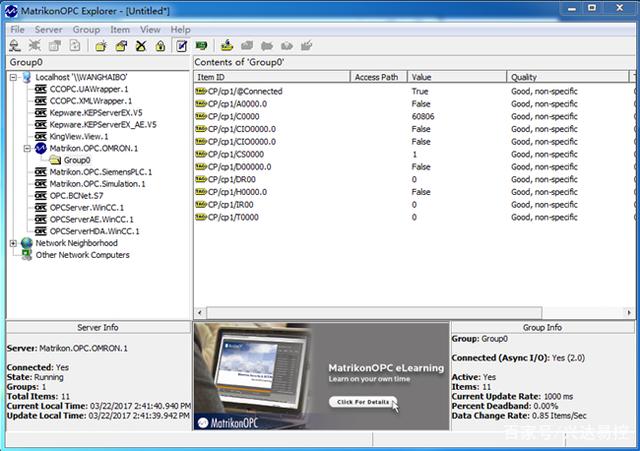Image resolution: width=640 pixels, height=451 pixels.
Task: Click tag icon of CP/cp1/A0000.0
Action: (x=200, y=104)
